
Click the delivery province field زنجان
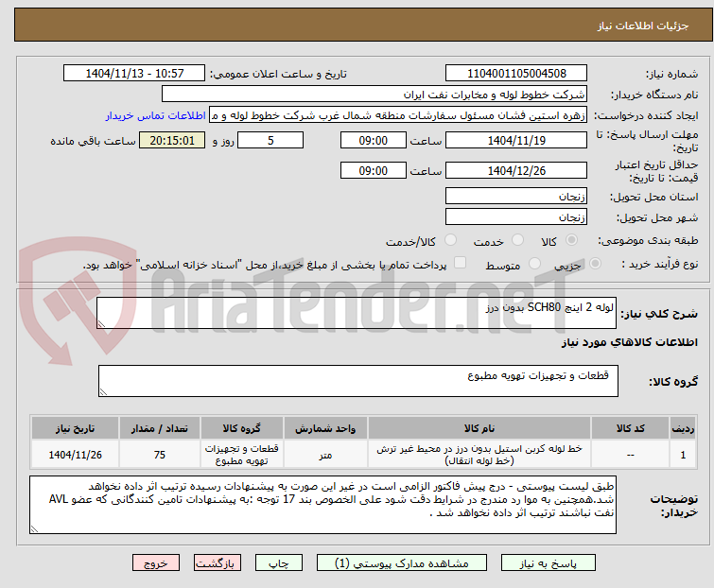pyautogui.click(x=516, y=196)
